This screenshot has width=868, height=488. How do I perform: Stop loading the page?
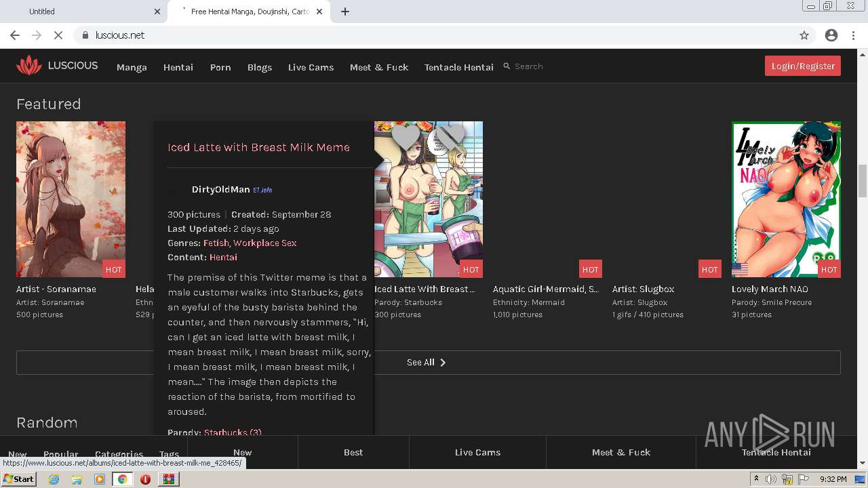click(58, 35)
